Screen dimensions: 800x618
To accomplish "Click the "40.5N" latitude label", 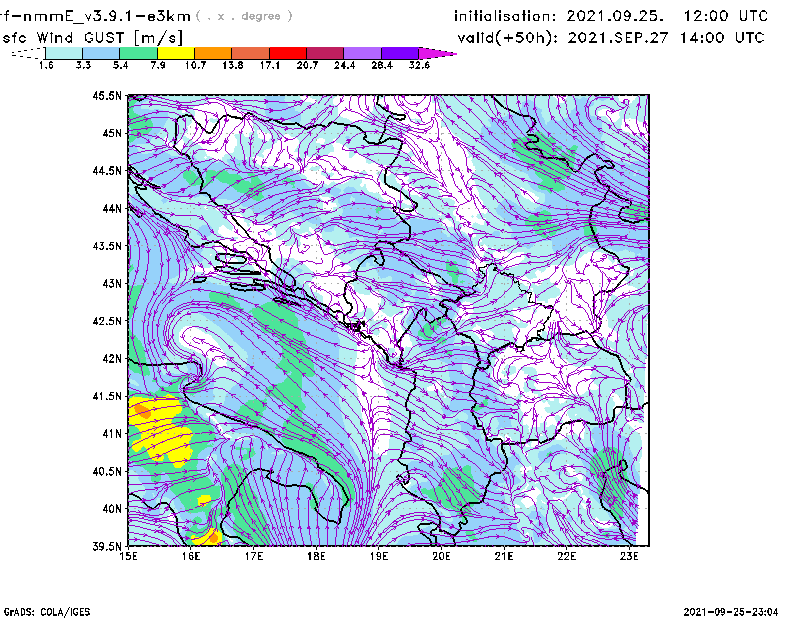I will [x=107, y=471].
